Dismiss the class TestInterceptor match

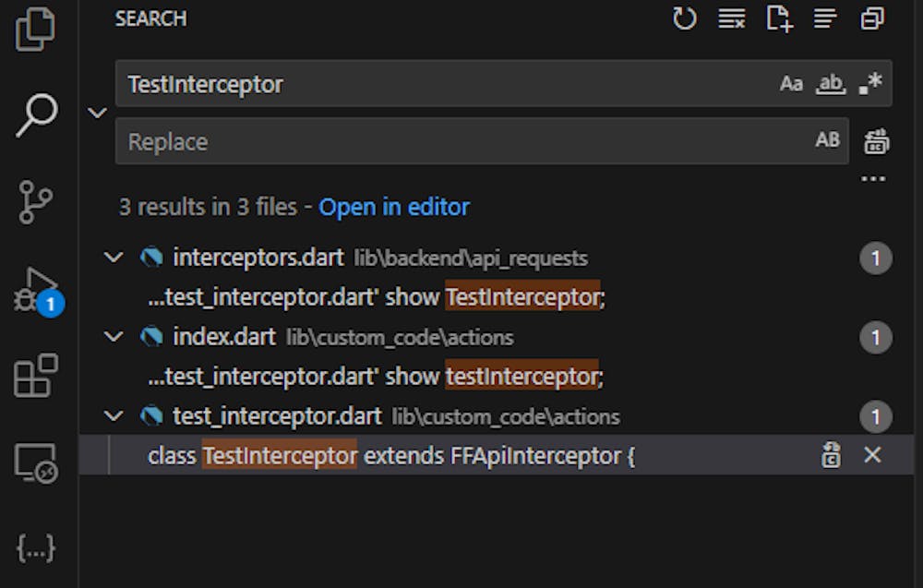click(872, 455)
